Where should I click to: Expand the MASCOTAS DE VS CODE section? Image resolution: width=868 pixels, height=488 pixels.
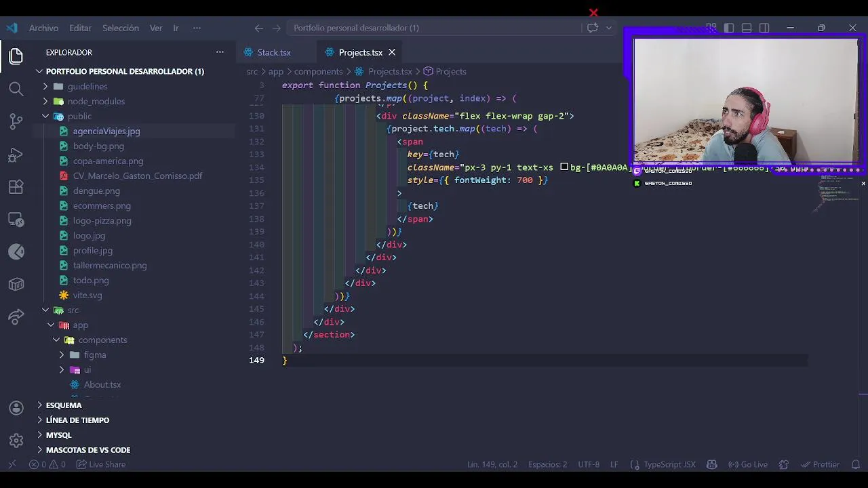click(39, 450)
